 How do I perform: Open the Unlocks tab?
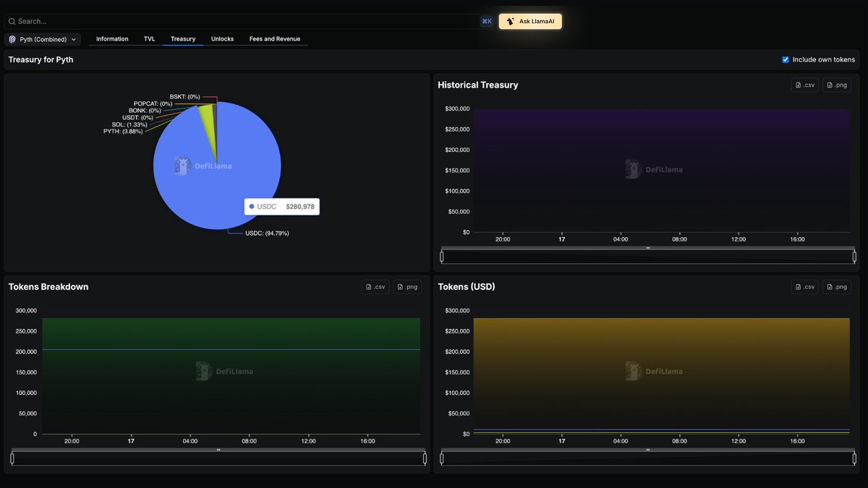[x=222, y=38]
